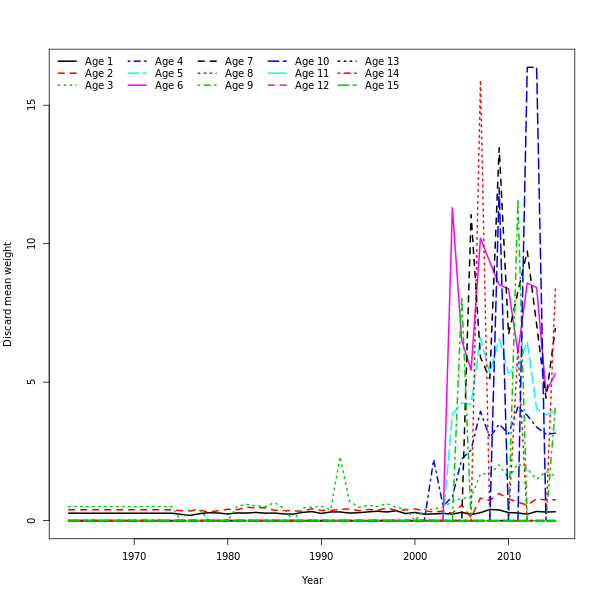
Task: Select the Age 8 legend entry
Action: coord(239,74)
